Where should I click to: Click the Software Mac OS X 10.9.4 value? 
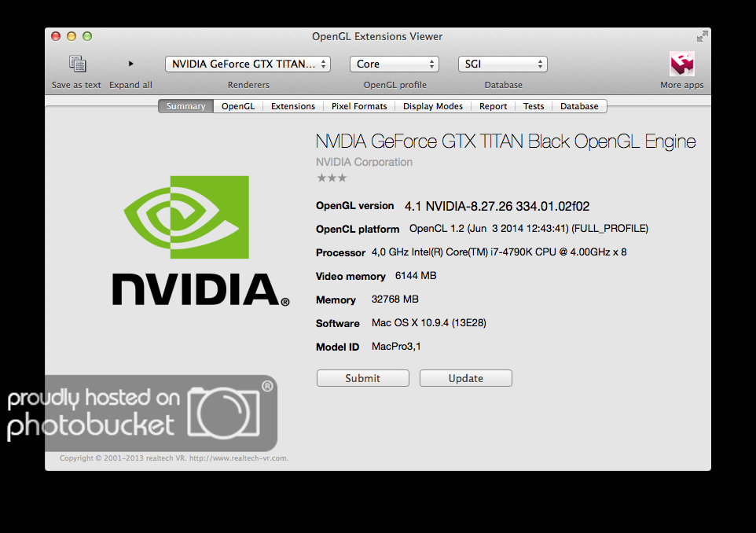(428, 323)
